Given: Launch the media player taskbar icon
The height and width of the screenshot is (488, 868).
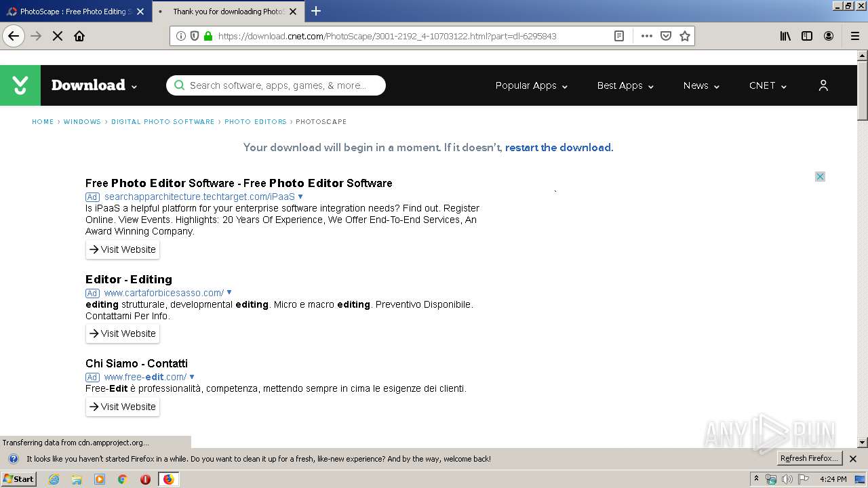Looking at the screenshot, I should tap(100, 479).
